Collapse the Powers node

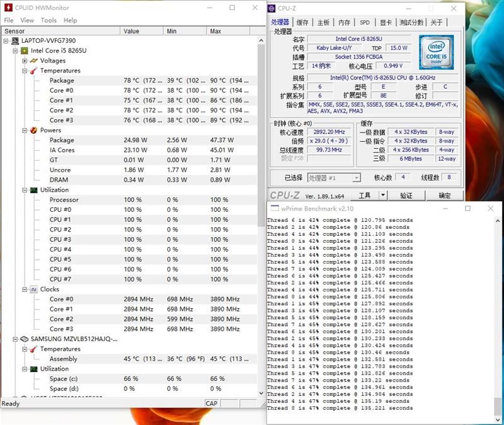click(25, 131)
